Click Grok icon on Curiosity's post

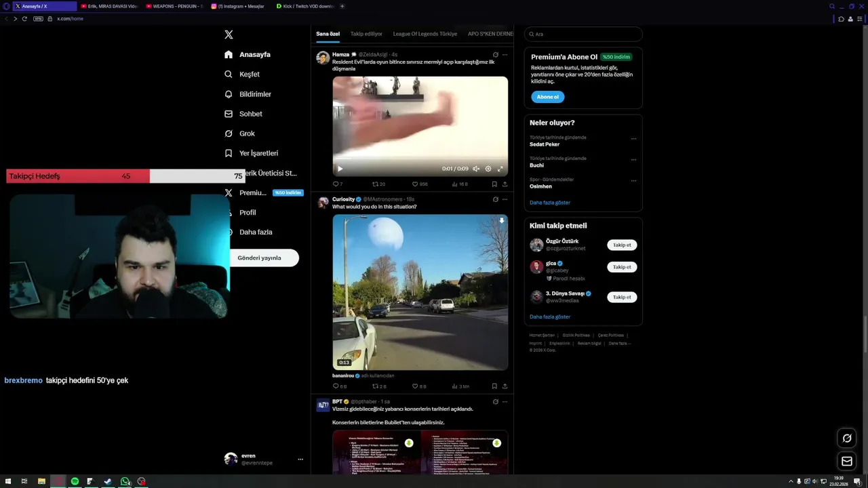(496, 199)
